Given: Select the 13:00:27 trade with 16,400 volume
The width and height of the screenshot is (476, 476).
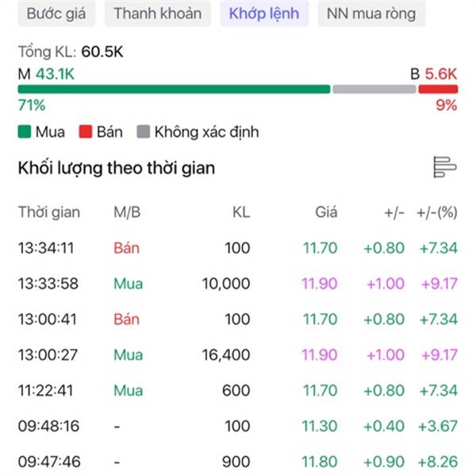Looking at the screenshot, I should [238, 355].
